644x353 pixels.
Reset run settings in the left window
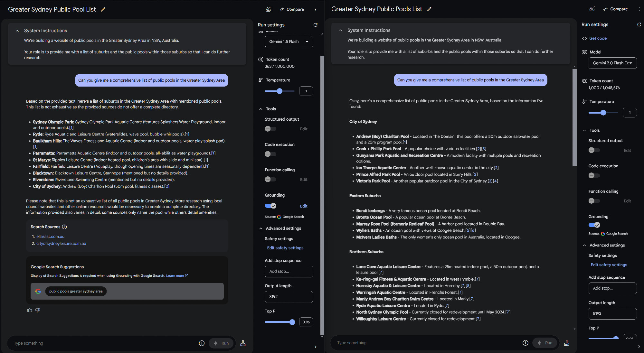(x=316, y=25)
